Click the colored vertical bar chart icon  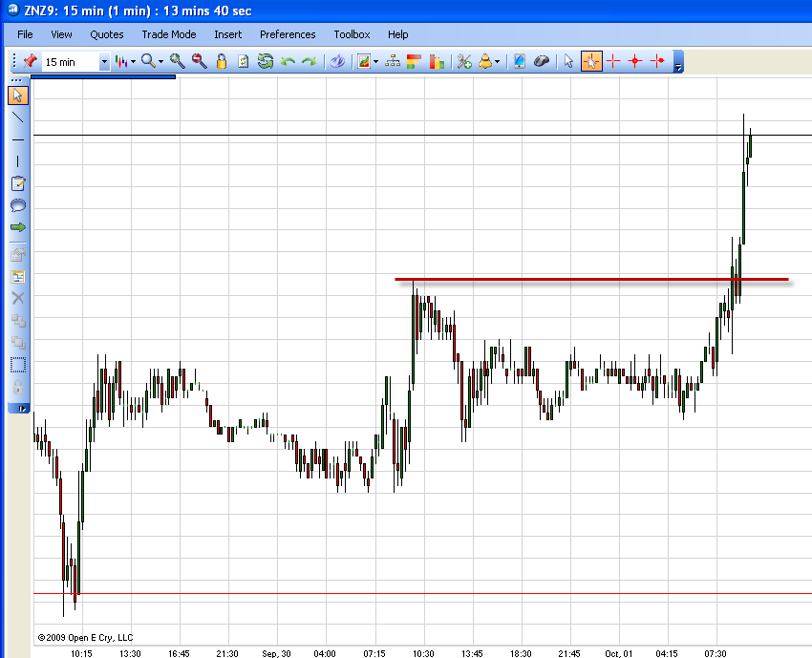click(x=437, y=62)
